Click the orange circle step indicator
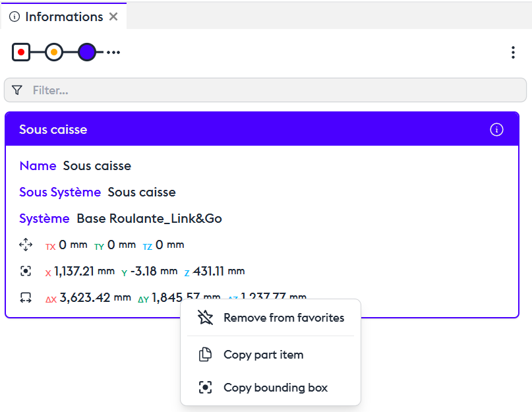Image resolution: width=532 pixels, height=412 pixels. (54, 52)
